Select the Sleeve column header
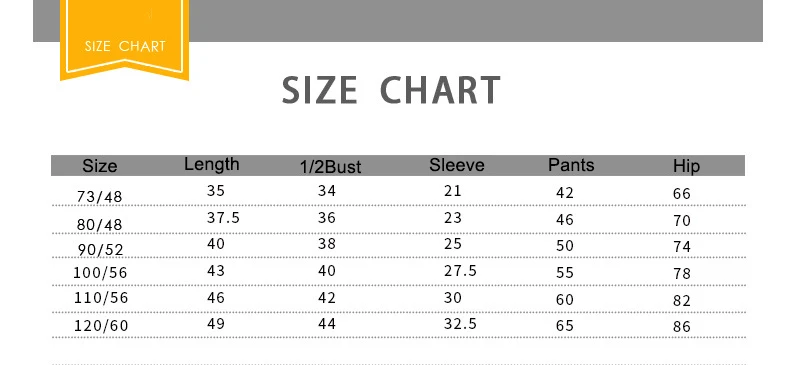The width and height of the screenshot is (790, 365). [457, 165]
